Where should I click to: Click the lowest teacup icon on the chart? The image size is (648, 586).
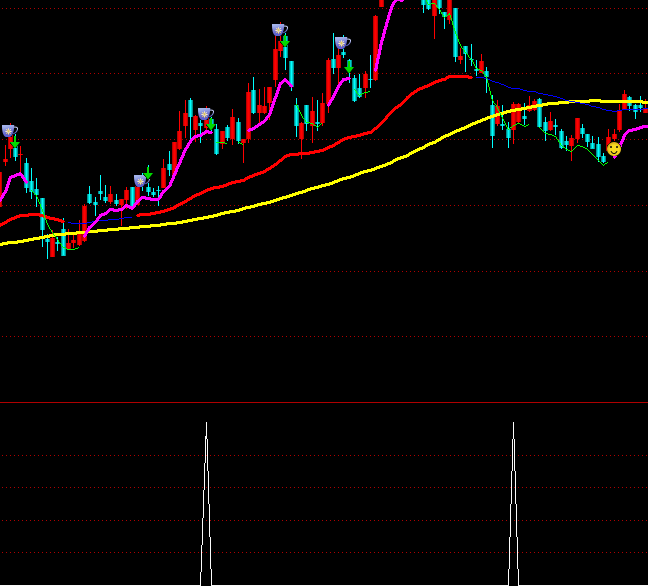tap(141, 181)
